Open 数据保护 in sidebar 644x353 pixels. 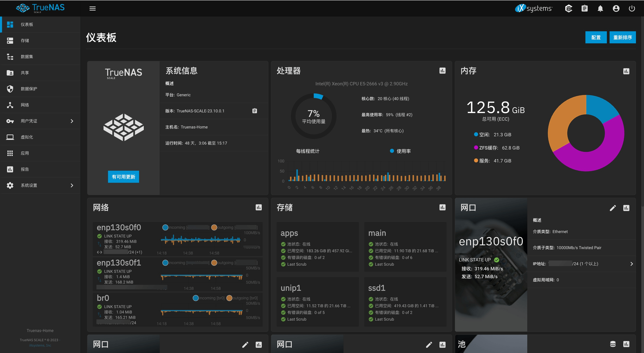pos(40,89)
